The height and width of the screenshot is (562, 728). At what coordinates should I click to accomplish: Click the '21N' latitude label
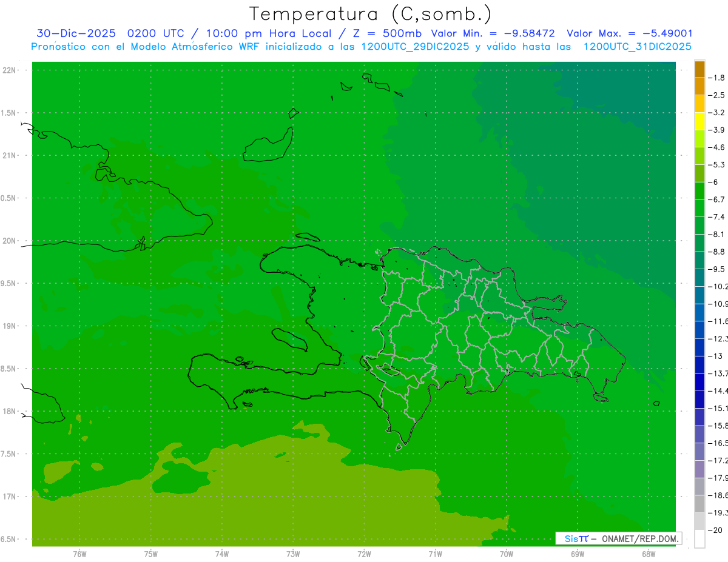9,155
